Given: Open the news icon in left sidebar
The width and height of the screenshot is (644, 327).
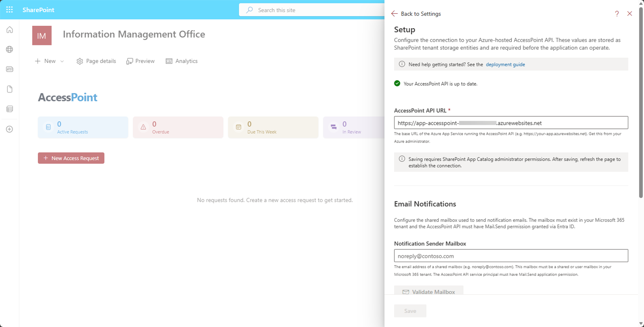Looking at the screenshot, I should tap(10, 69).
